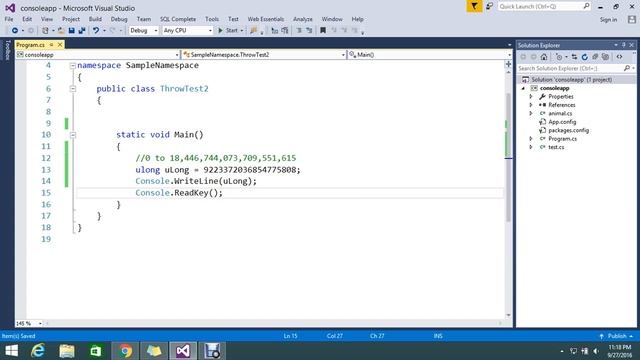Click the Open File toolbar icon
The height and width of the screenshot is (360, 640).
tap(61, 31)
